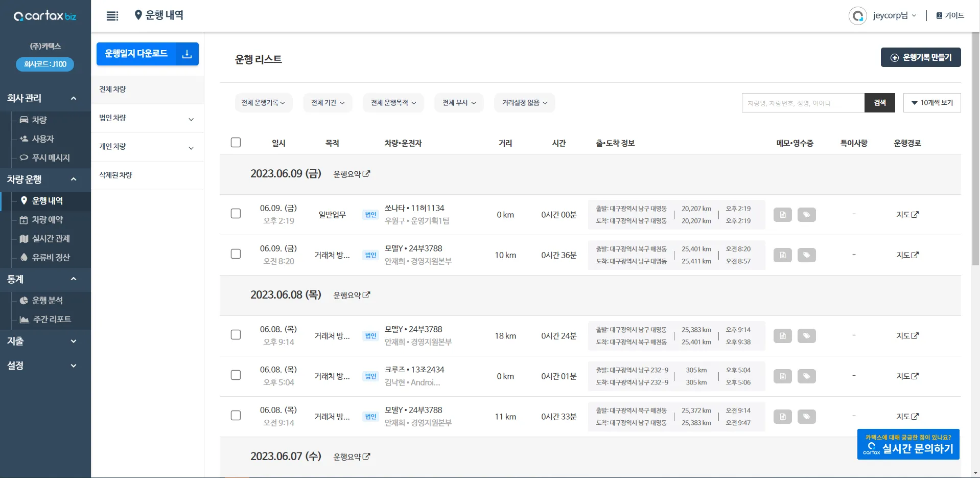Collapse the 통계 sidebar section
The height and width of the screenshot is (478, 980).
[x=45, y=279]
